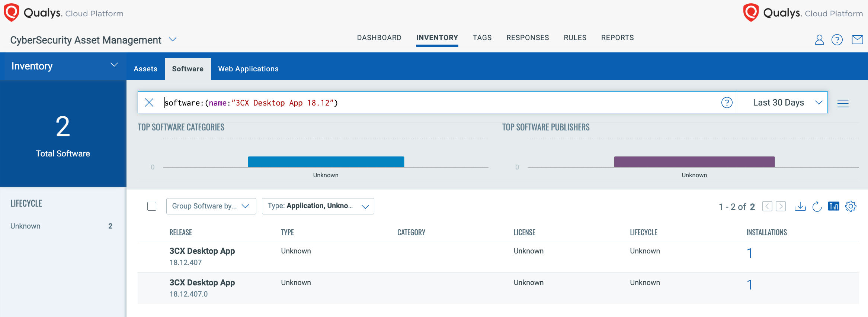Open the search actions hamburger menu
Image resolution: width=868 pixels, height=317 pixels.
(x=843, y=103)
